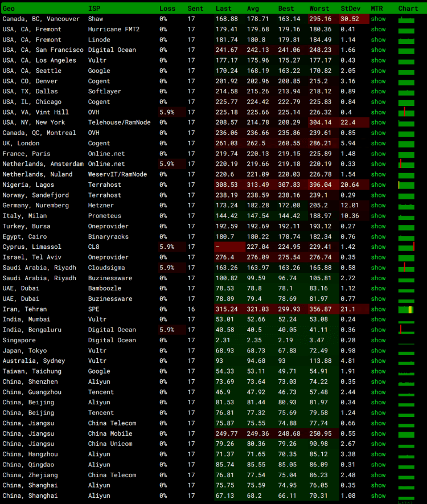
Task: Click show for Riyadh Cloudsigma
Action: 378,268
